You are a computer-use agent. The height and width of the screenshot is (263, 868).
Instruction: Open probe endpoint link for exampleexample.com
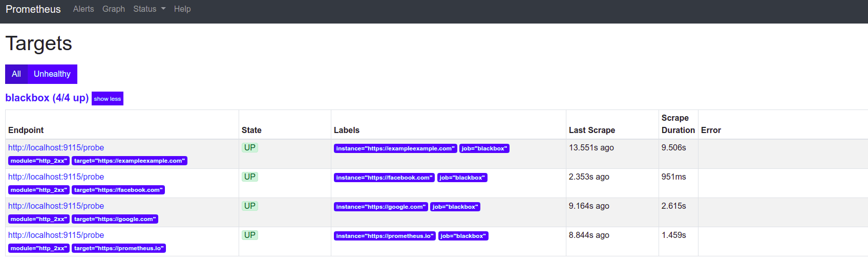56,147
